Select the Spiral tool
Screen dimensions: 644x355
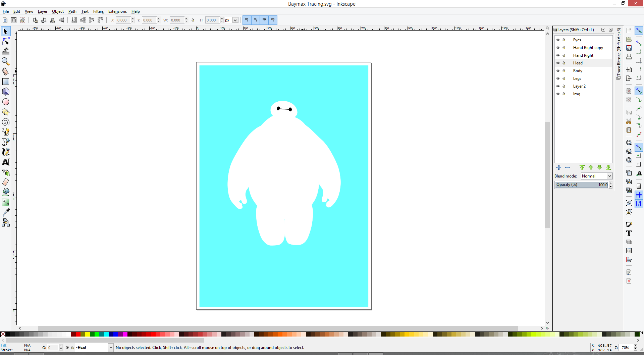[5, 122]
